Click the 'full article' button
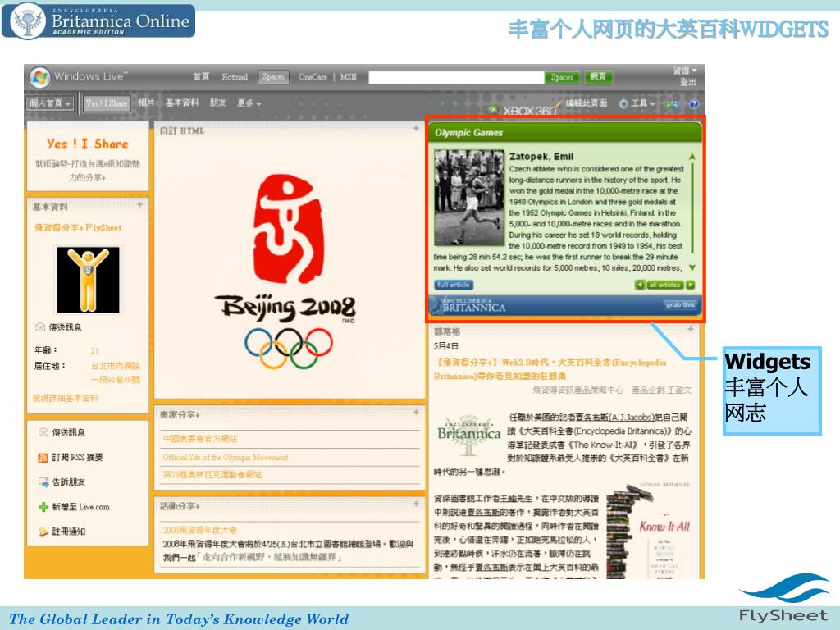The image size is (840, 630). (454, 285)
